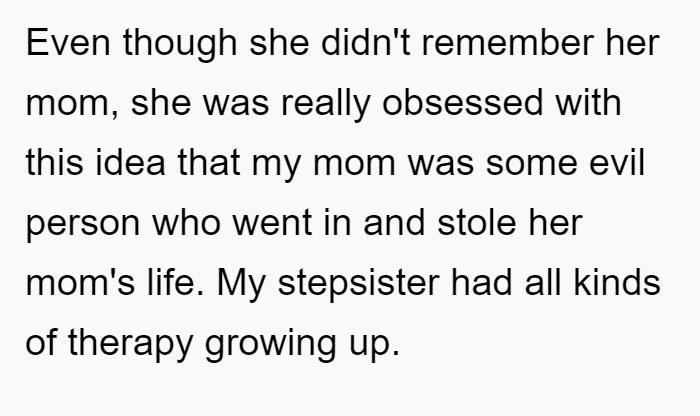Screen dimensions: 700x416
Task: Click the word "stole" in the fourth line
Action: [x=477, y=222]
